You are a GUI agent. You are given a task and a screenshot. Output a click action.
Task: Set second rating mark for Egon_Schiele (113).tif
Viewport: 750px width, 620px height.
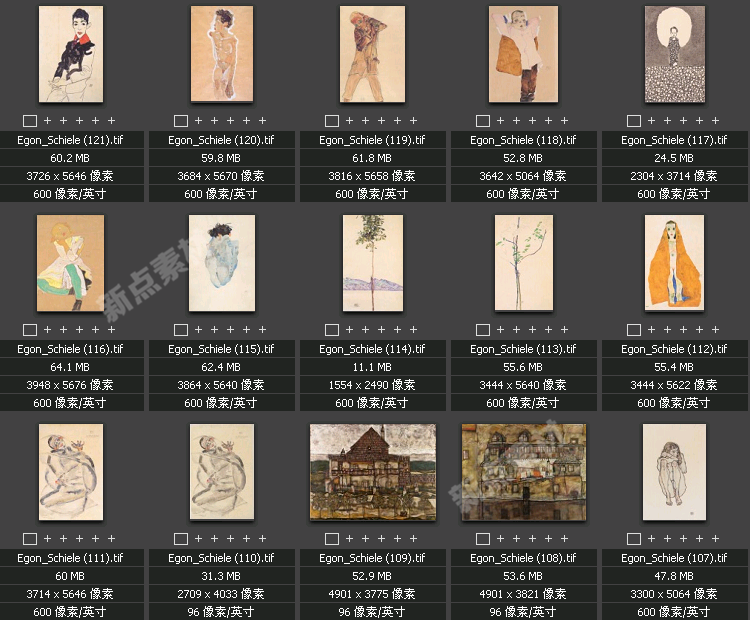(x=517, y=330)
